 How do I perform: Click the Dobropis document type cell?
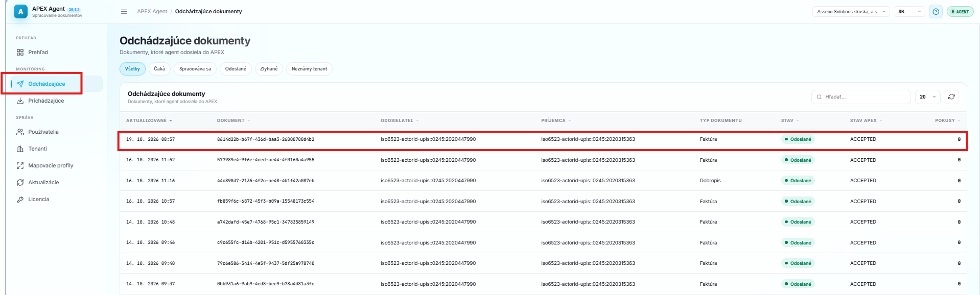pyautogui.click(x=710, y=181)
